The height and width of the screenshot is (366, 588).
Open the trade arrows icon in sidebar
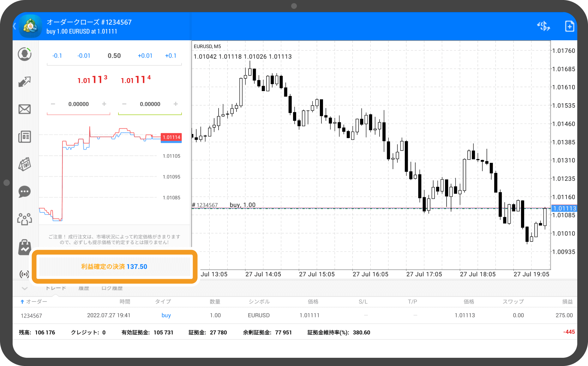click(x=24, y=82)
